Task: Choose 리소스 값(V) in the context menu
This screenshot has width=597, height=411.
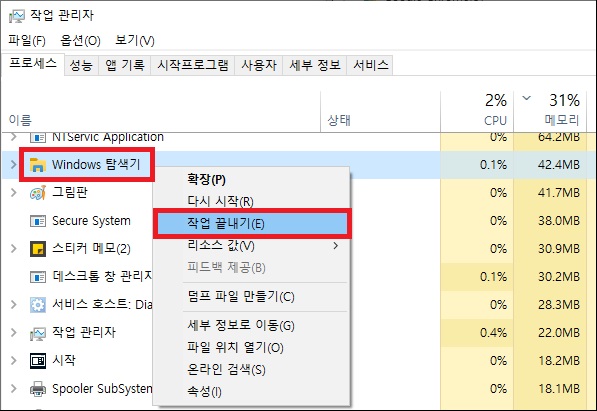Action: coord(251,246)
